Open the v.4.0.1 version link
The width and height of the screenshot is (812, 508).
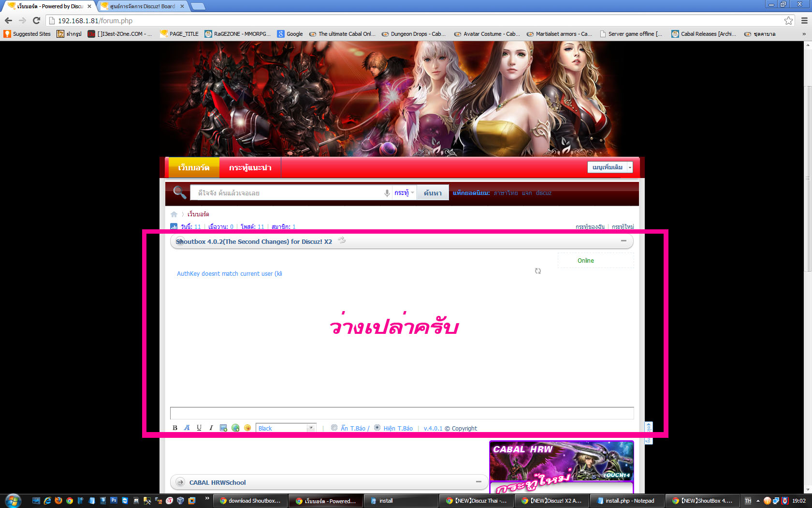433,428
